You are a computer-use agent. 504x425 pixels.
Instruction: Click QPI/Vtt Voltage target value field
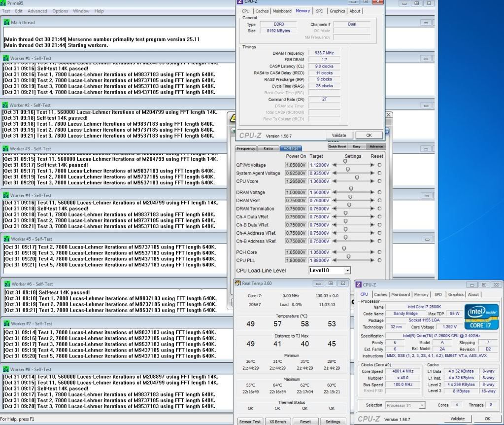click(x=320, y=165)
